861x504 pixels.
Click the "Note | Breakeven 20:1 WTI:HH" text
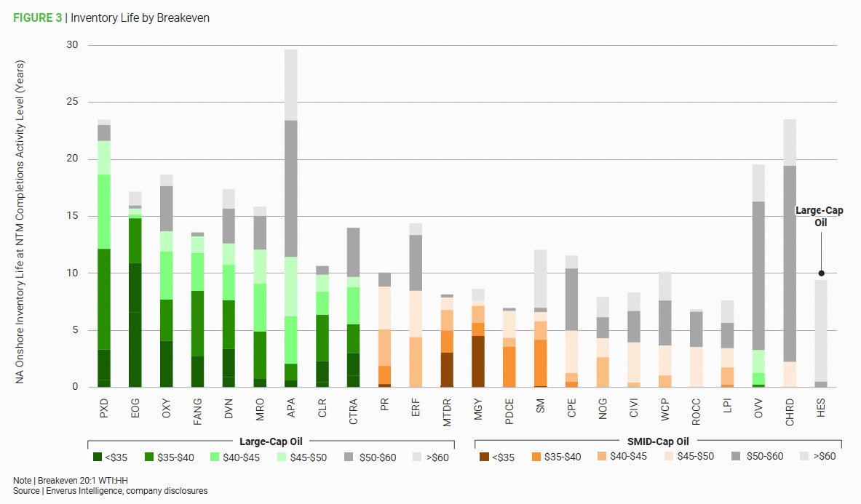click(x=69, y=480)
